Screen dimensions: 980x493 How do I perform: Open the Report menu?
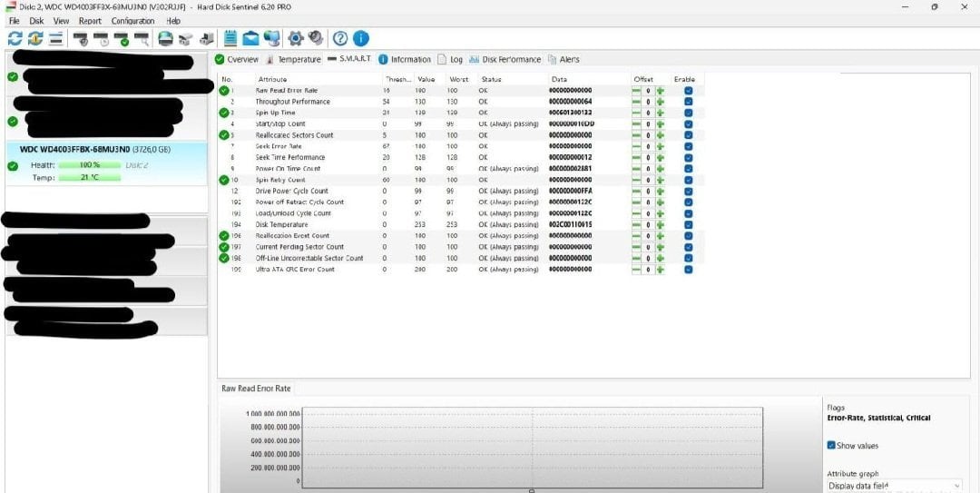point(90,21)
